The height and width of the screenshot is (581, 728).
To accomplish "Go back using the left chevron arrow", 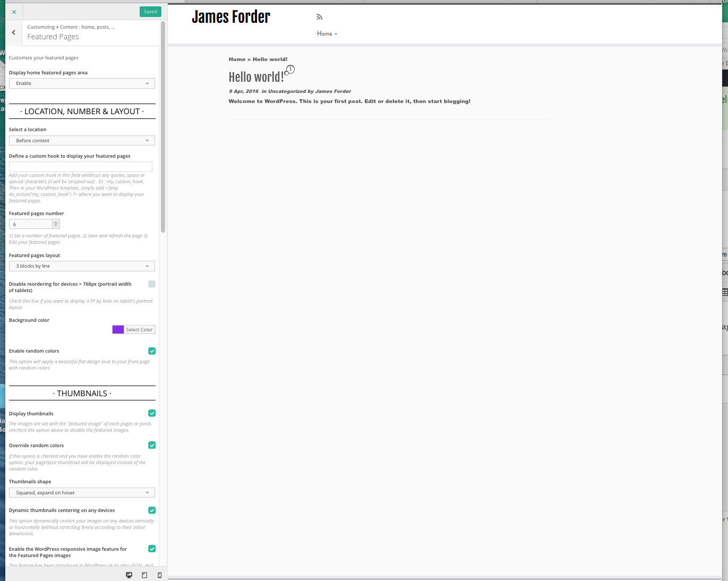I will tap(14, 32).
